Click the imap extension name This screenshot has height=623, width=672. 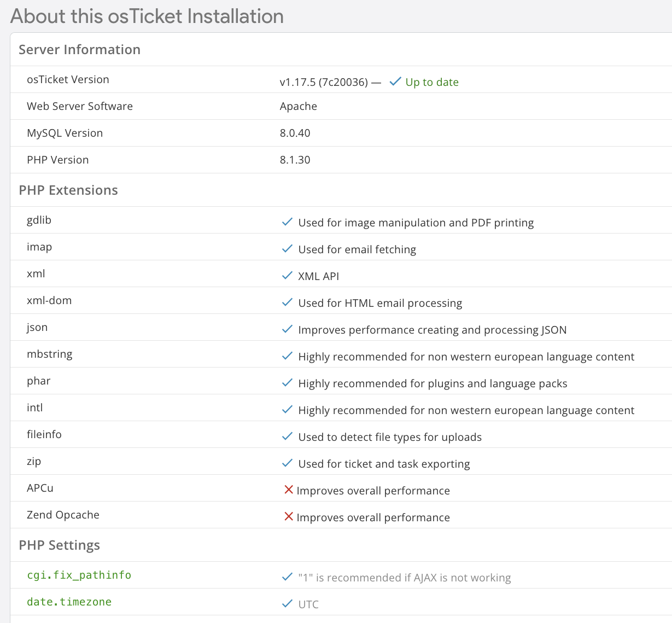(39, 247)
